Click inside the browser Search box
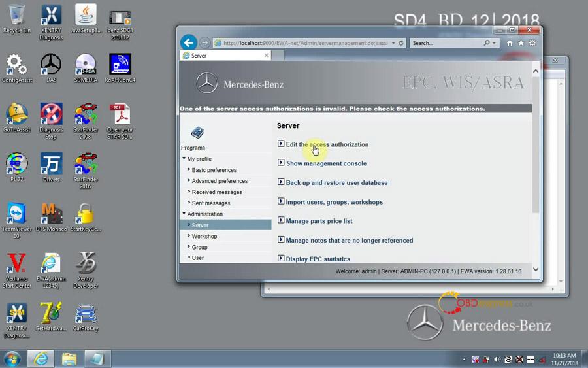 [x=446, y=43]
